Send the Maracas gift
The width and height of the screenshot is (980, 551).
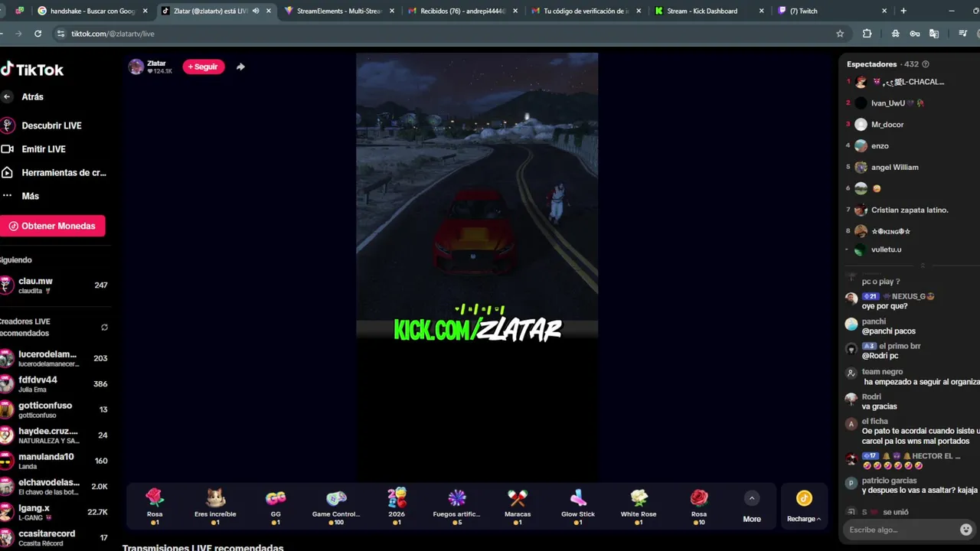pos(518,507)
